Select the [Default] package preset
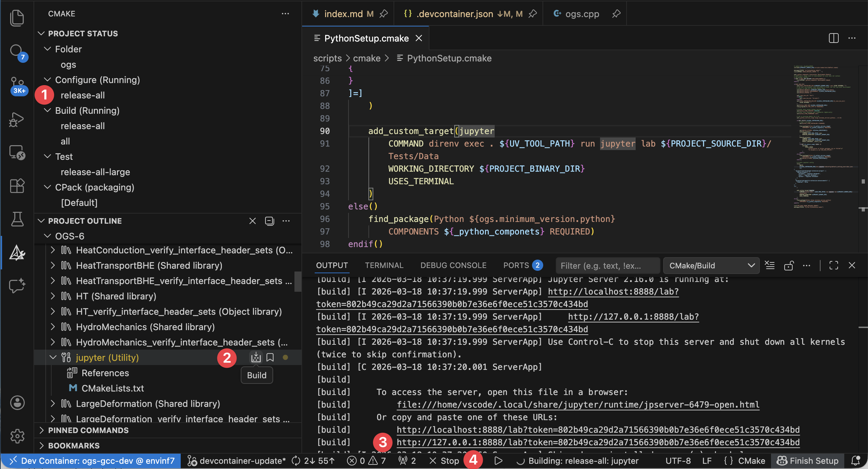The height and width of the screenshot is (469, 868). point(79,202)
